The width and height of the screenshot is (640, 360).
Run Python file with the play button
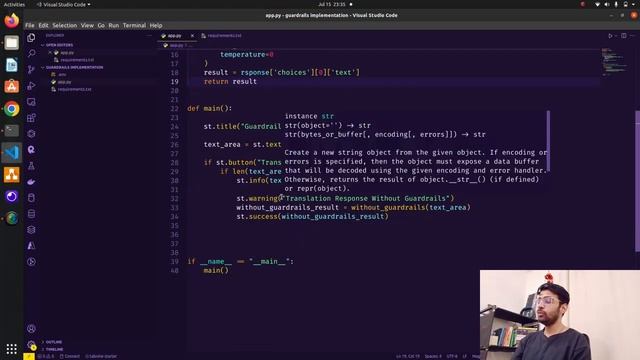(610, 36)
